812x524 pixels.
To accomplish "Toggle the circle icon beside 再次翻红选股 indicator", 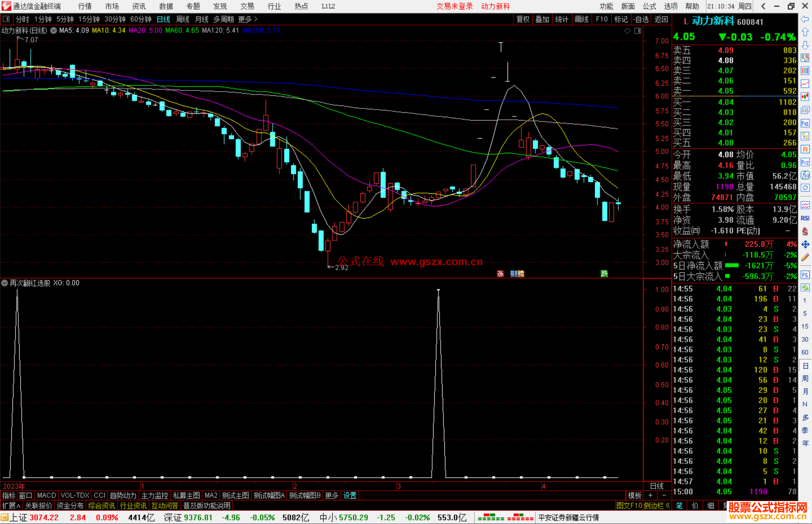I will 5,283.
